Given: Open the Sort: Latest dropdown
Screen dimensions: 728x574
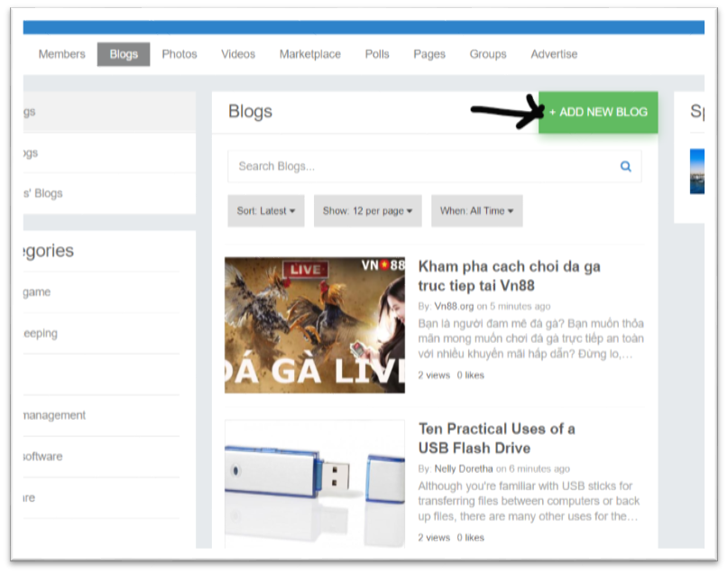Looking at the screenshot, I should [266, 211].
